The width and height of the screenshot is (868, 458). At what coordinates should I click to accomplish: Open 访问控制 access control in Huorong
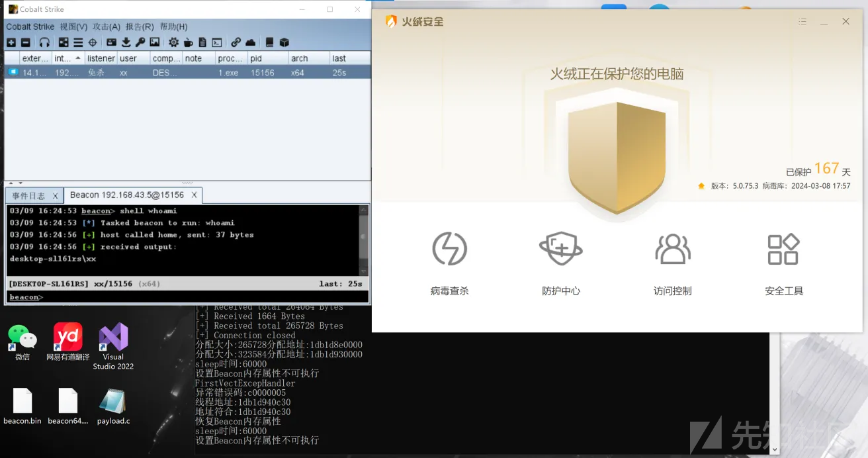tap(673, 263)
